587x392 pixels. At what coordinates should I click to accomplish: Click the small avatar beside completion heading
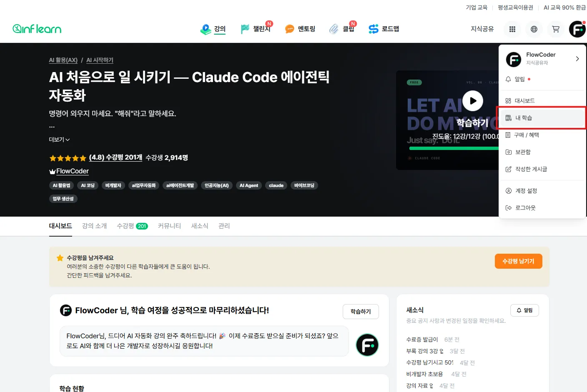coord(66,310)
